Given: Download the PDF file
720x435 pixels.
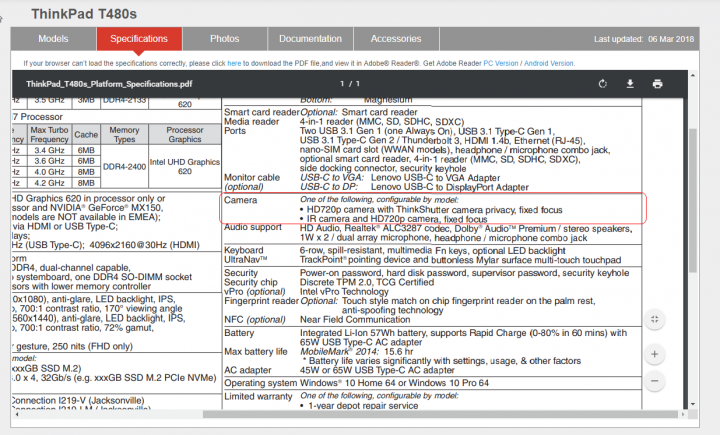Looking at the screenshot, I should (630, 84).
